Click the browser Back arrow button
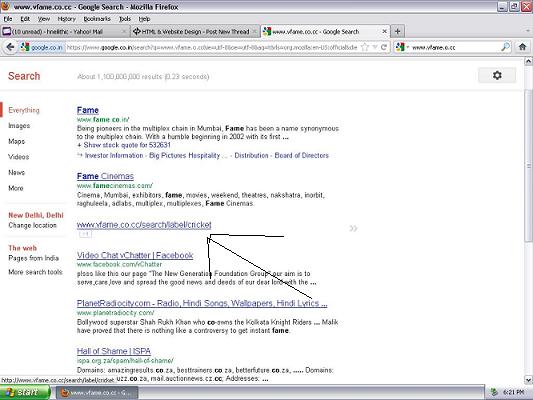 tap(10, 47)
